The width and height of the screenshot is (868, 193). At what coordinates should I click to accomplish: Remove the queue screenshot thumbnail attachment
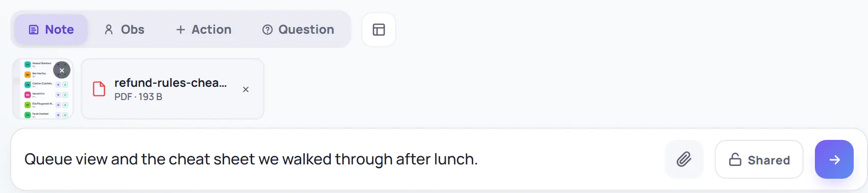coord(62,70)
